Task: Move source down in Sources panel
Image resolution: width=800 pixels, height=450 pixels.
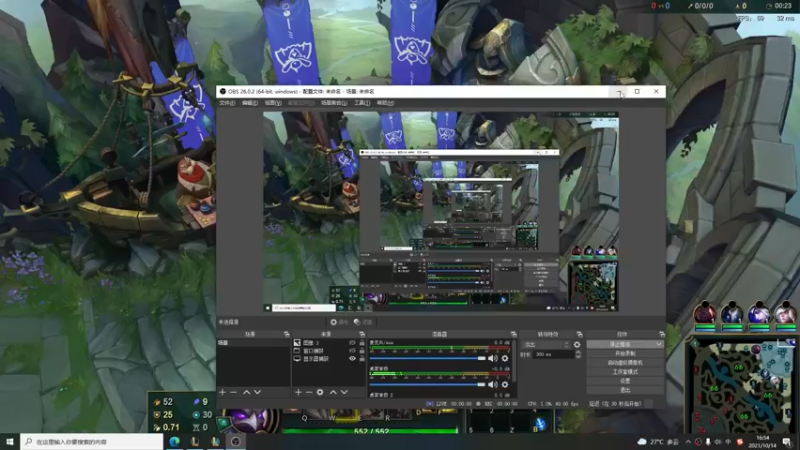Action: click(344, 392)
